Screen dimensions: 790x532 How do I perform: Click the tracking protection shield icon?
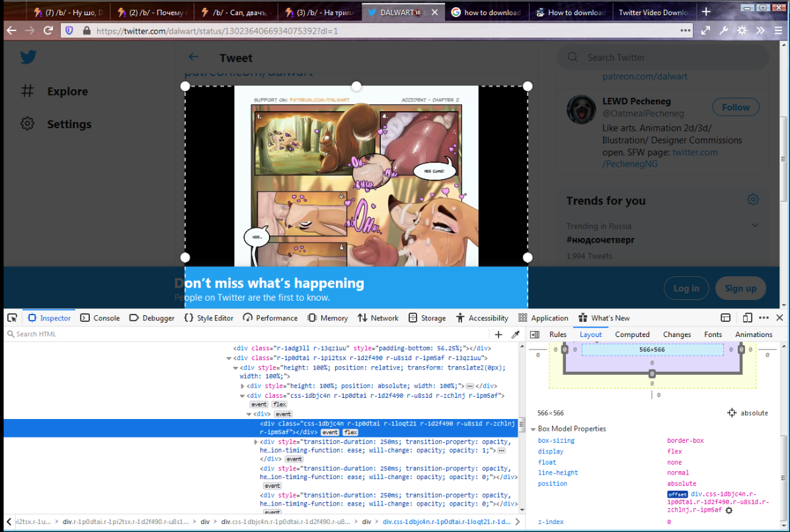[x=69, y=31]
